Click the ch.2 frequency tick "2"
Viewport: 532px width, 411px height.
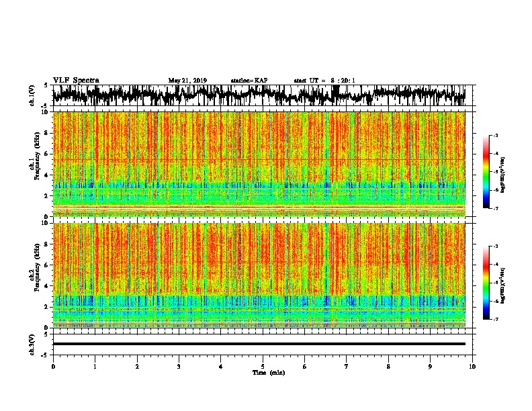pyautogui.click(x=46, y=307)
